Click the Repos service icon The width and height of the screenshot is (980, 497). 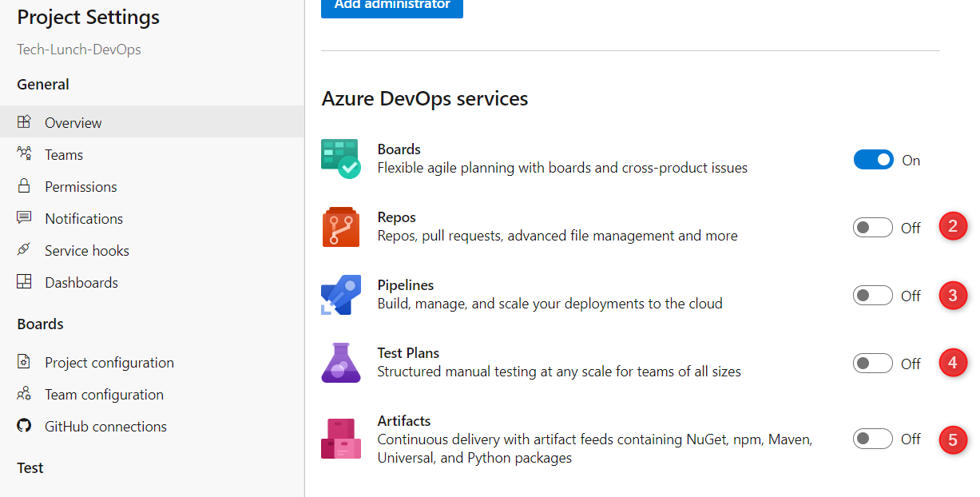pos(341,227)
